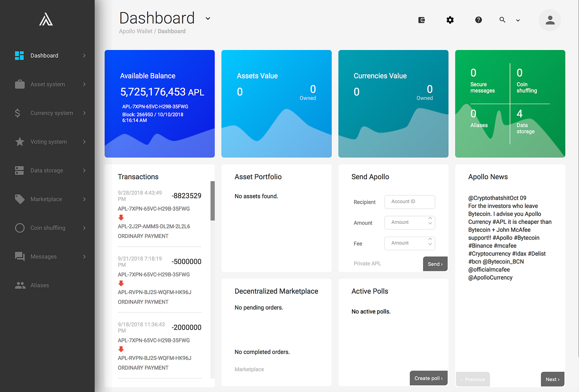This screenshot has height=392, width=579.
Task: Click the Send button
Action: 435,264
